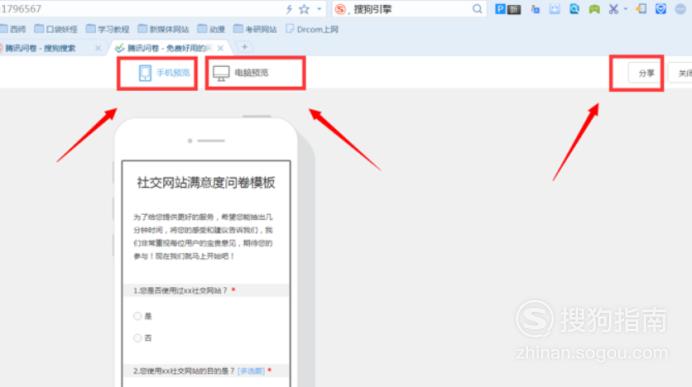Open dropdown arrow beside scissors icon
The image size is (692, 387).
pyautogui.click(x=625, y=9)
